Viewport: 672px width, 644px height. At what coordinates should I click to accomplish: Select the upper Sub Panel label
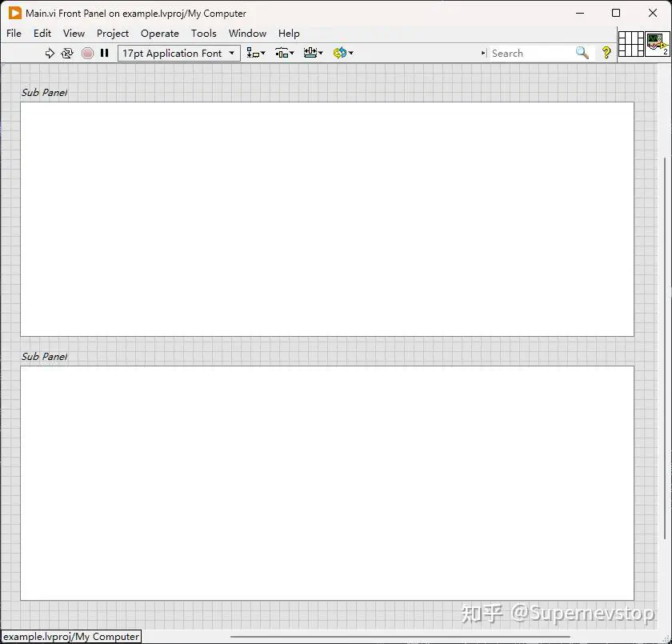pyautogui.click(x=45, y=93)
